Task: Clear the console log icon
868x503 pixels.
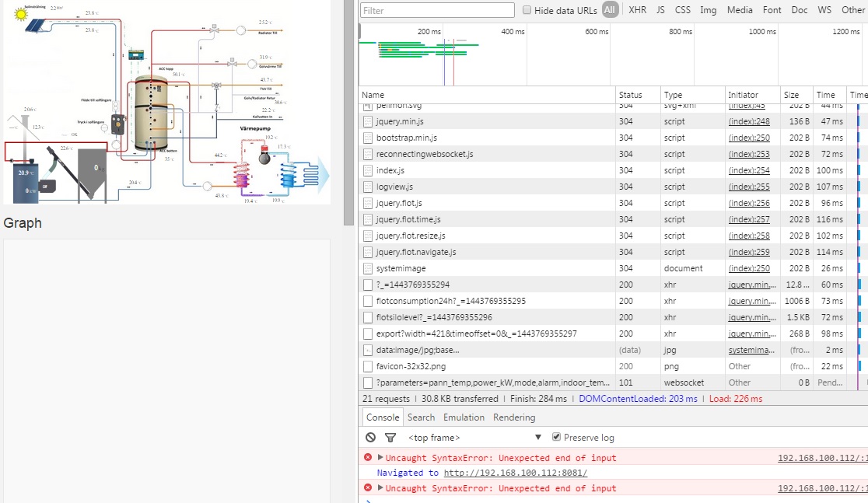Action: tap(371, 438)
